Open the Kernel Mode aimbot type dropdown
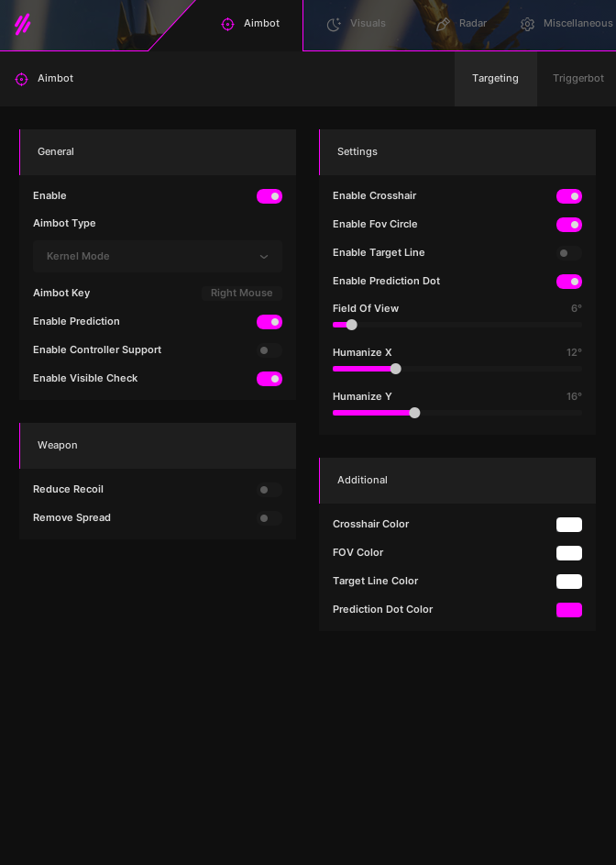616x865 pixels. pyautogui.click(x=158, y=257)
